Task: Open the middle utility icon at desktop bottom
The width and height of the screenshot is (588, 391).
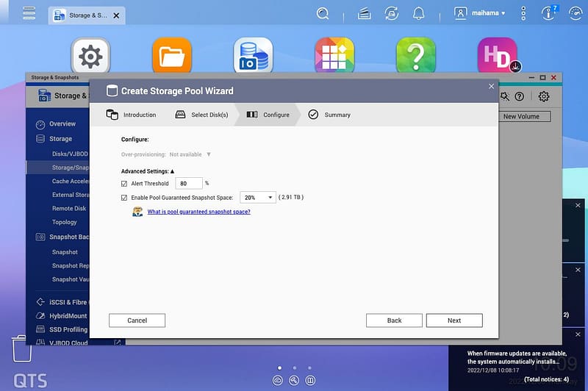Action: [294, 381]
